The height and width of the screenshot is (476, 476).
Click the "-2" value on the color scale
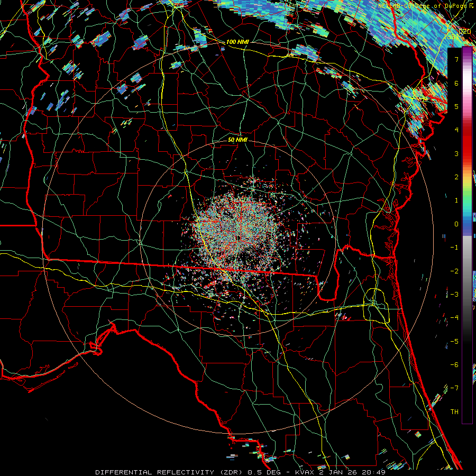pyautogui.click(x=454, y=271)
